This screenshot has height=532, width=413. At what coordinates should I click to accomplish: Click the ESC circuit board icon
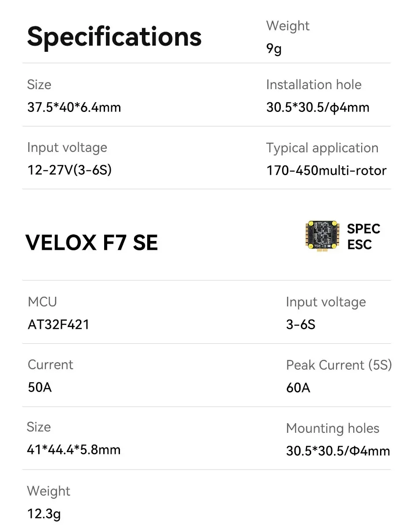323,237
